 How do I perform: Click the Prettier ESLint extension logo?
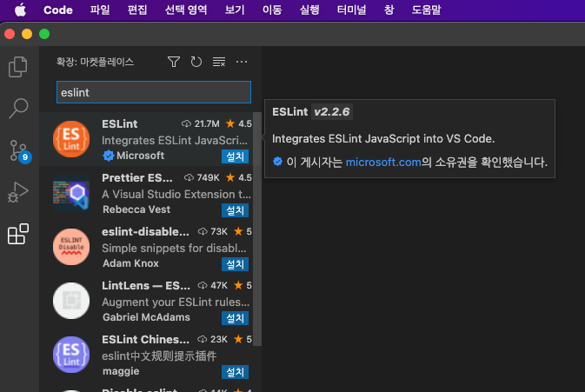[x=71, y=193]
